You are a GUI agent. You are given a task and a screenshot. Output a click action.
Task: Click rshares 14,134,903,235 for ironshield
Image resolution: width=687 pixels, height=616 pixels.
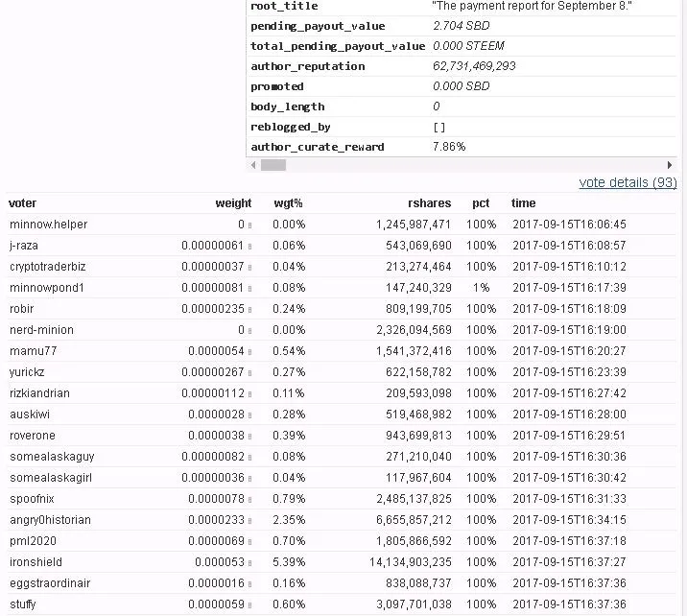point(410,562)
